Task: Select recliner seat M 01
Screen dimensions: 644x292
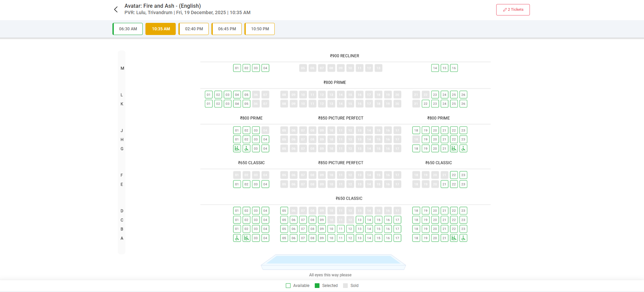Action: 237,68
